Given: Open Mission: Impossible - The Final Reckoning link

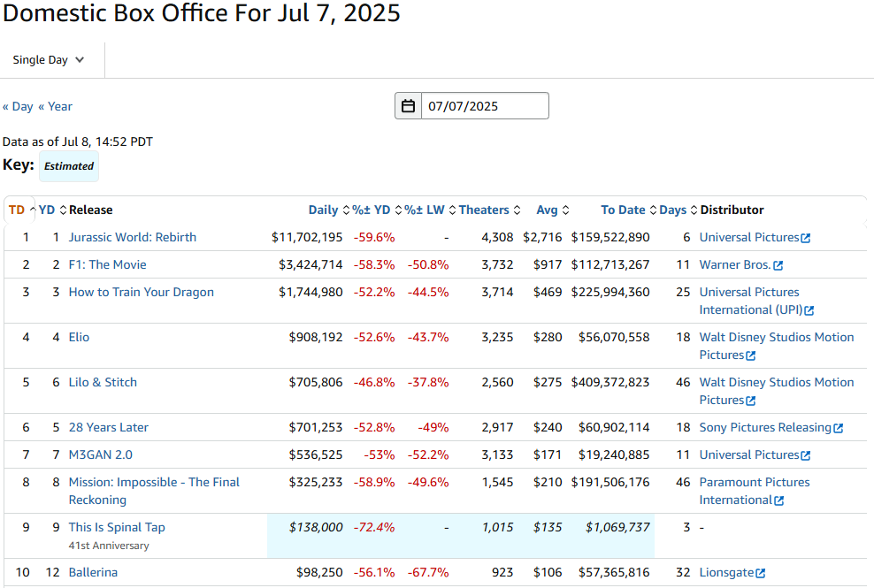Looking at the screenshot, I should point(154,491).
